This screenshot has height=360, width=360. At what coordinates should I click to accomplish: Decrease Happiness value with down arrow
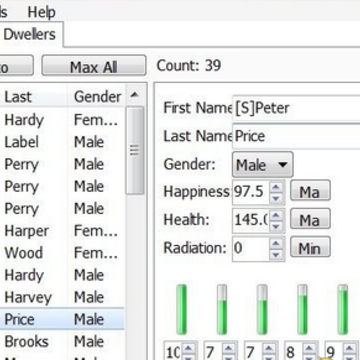point(276,198)
